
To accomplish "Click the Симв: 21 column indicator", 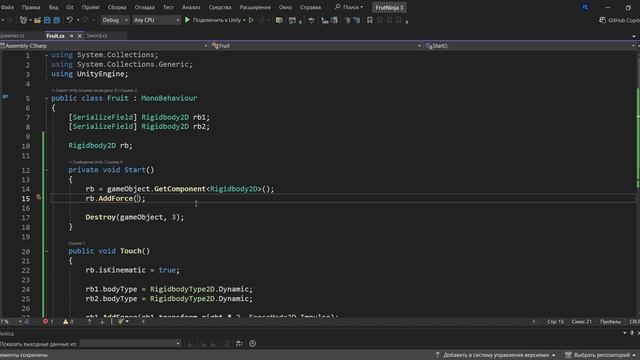I will (x=582, y=322).
